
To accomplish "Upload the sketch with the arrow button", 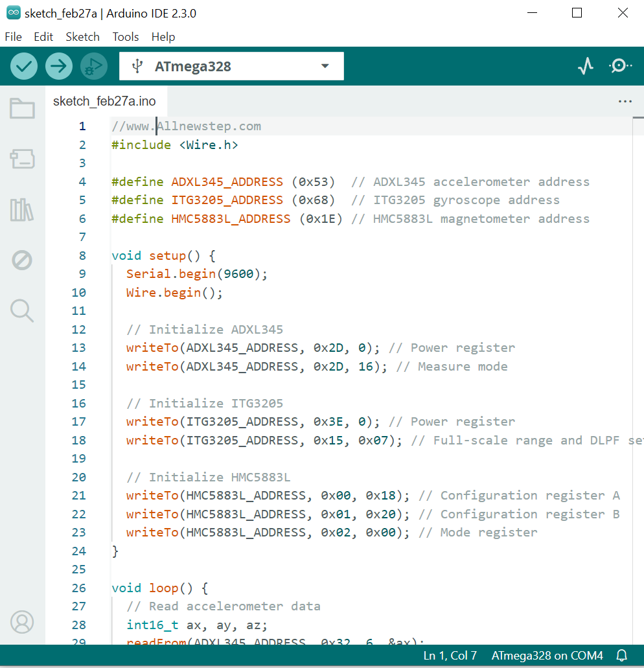I will [x=59, y=66].
